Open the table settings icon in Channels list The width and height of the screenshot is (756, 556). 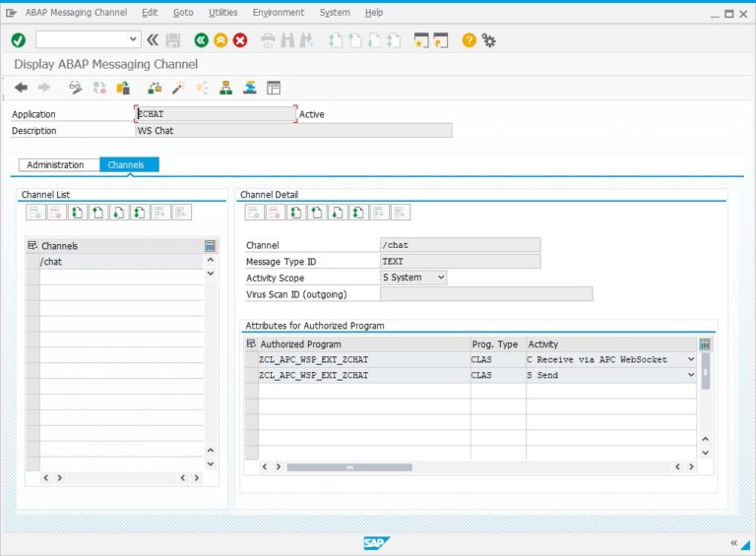pos(210,245)
